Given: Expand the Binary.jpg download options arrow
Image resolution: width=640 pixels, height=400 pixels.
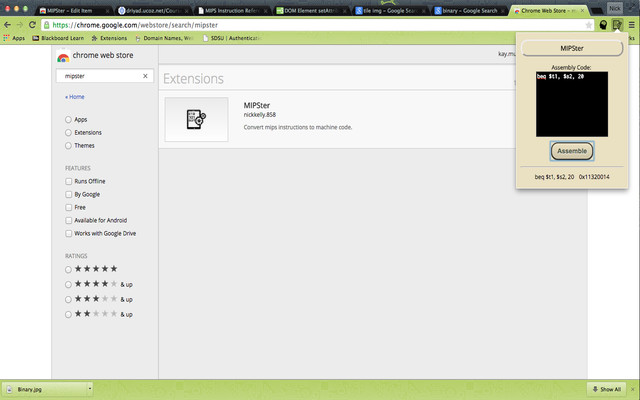Looking at the screenshot, I should click(x=90, y=389).
